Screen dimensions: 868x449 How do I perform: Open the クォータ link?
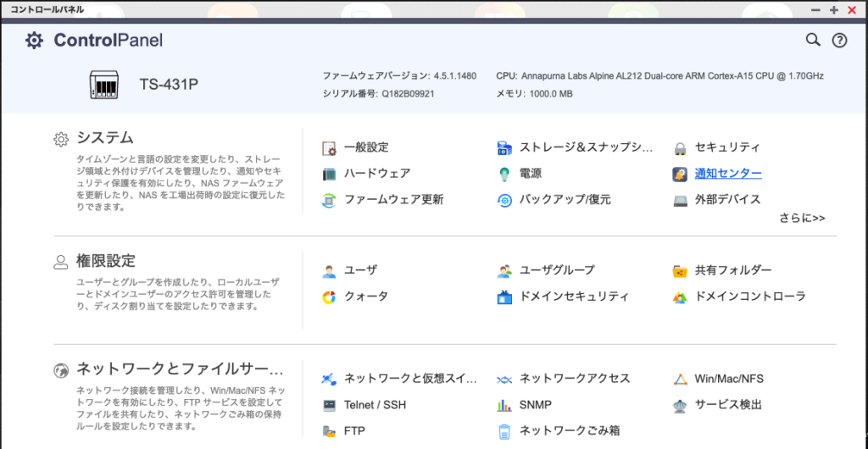click(x=366, y=297)
